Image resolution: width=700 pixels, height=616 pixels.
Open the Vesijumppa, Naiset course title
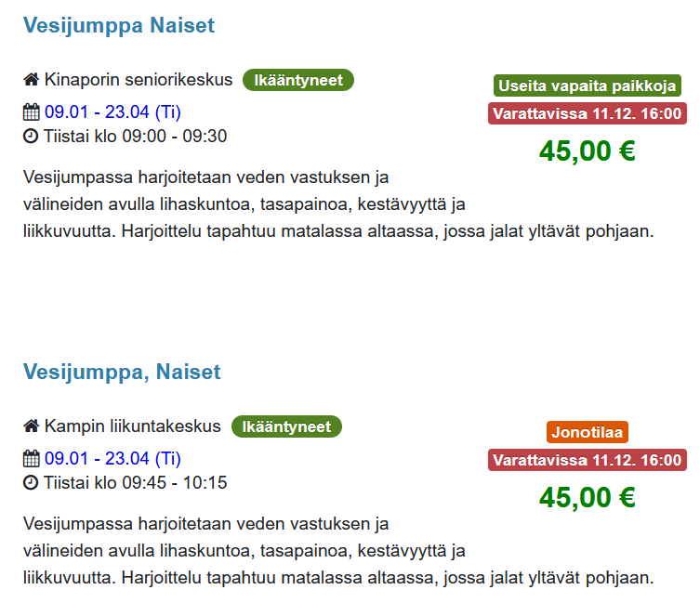pyautogui.click(x=122, y=372)
